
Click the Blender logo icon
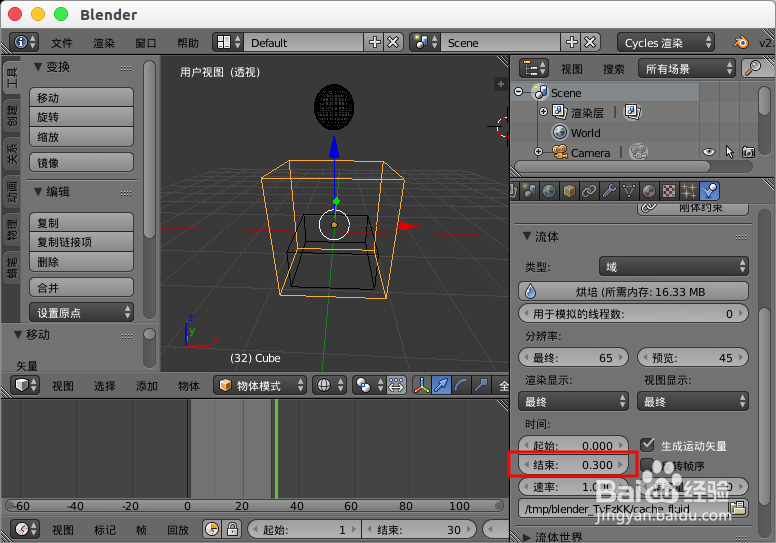coord(741,43)
